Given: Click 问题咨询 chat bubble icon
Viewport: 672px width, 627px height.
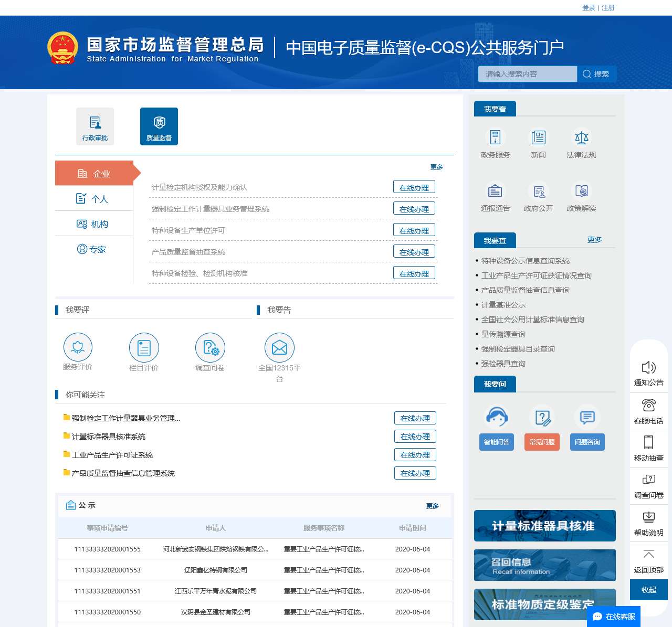Looking at the screenshot, I should click(x=587, y=417).
